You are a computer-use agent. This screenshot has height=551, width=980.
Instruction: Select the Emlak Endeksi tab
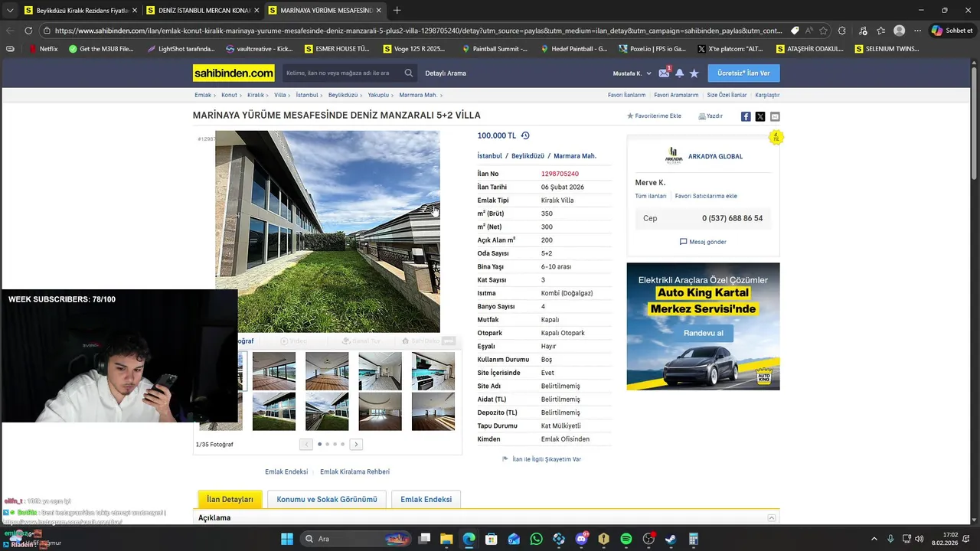[x=426, y=499]
